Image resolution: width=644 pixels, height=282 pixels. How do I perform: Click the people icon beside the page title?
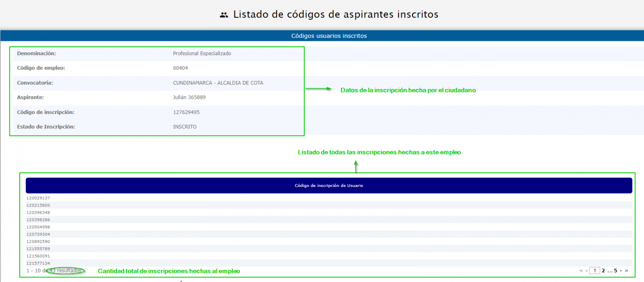point(223,15)
